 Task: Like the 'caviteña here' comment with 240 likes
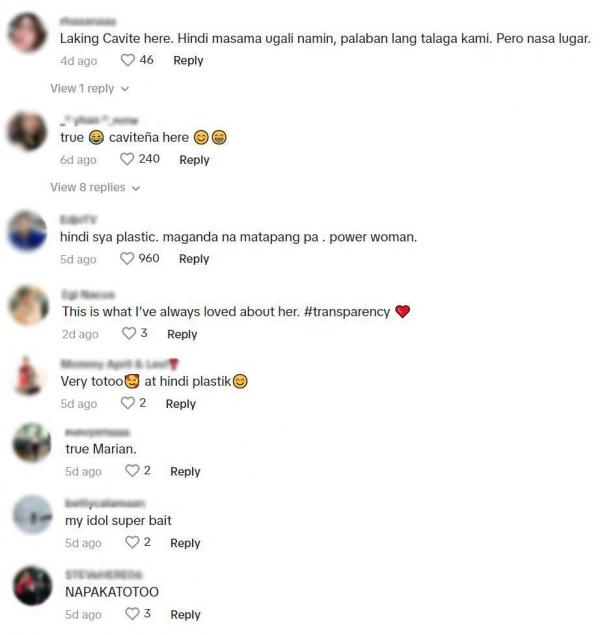127,159
